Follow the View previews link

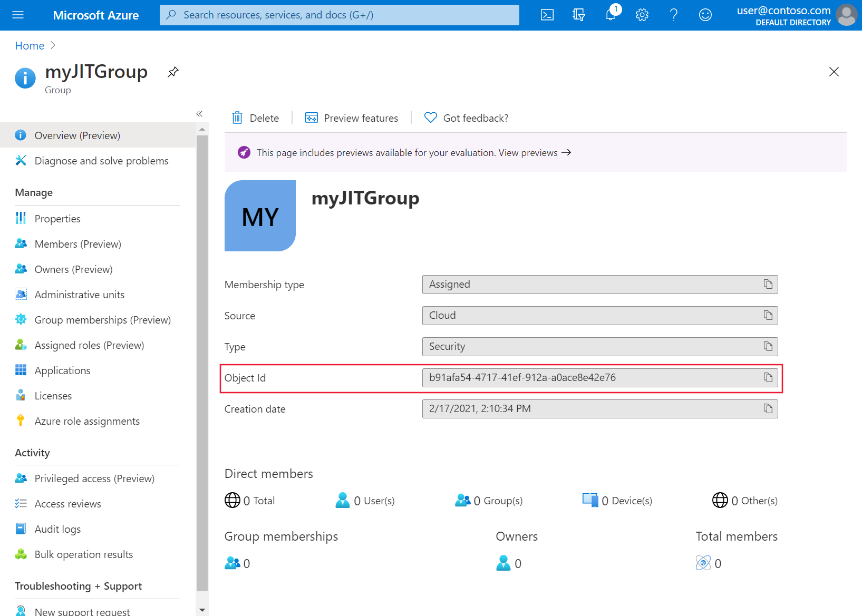(x=527, y=152)
